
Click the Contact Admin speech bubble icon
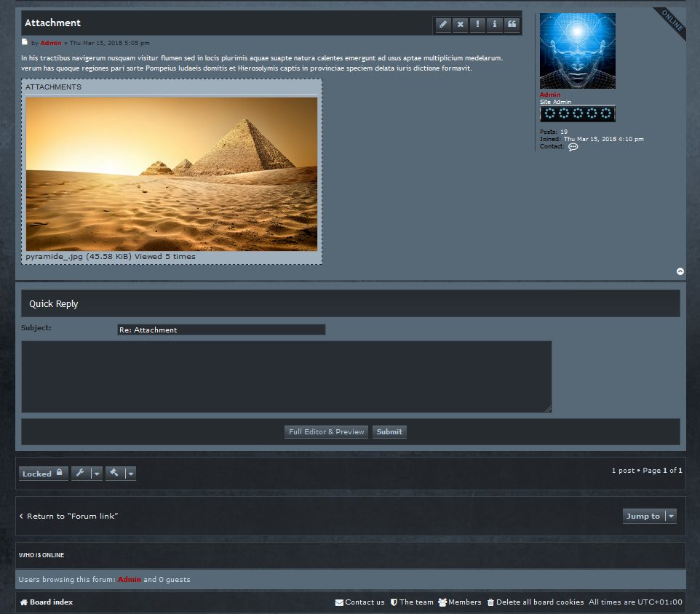pos(573,147)
